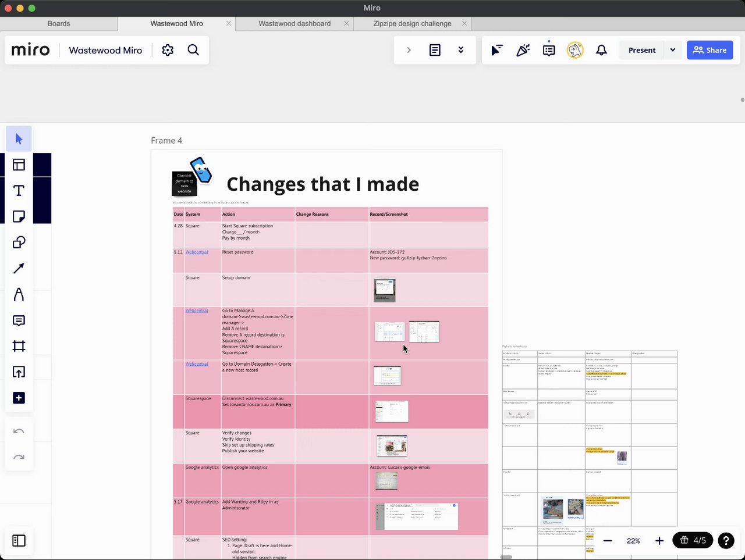This screenshot has height=560, width=745.
Task: Switch to the Boards tab
Action: 59,24
